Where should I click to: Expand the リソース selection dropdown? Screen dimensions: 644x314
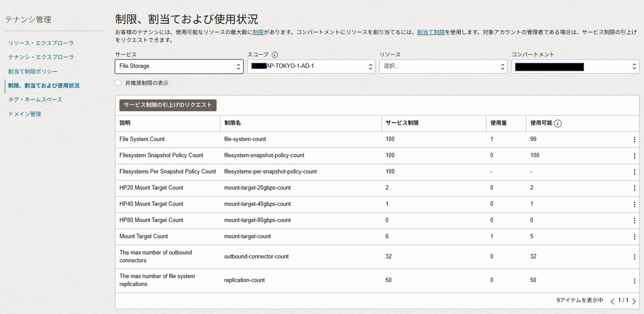tap(443, 66)
